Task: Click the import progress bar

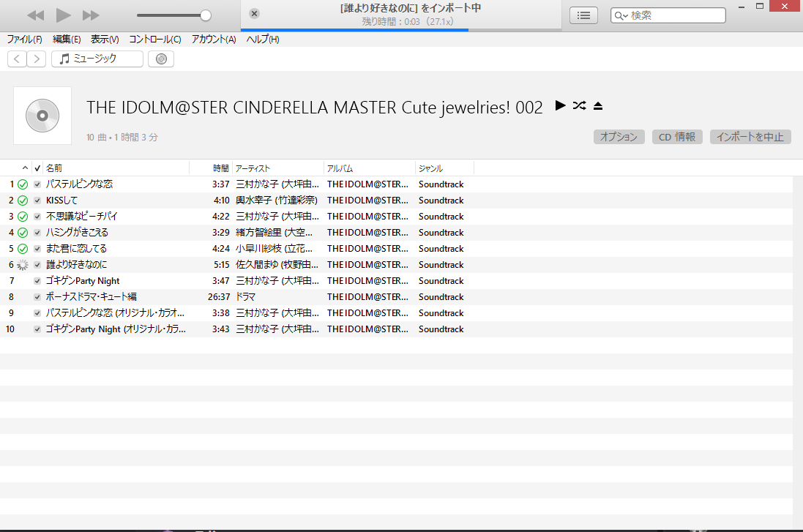Action: [x=401, y=30]
